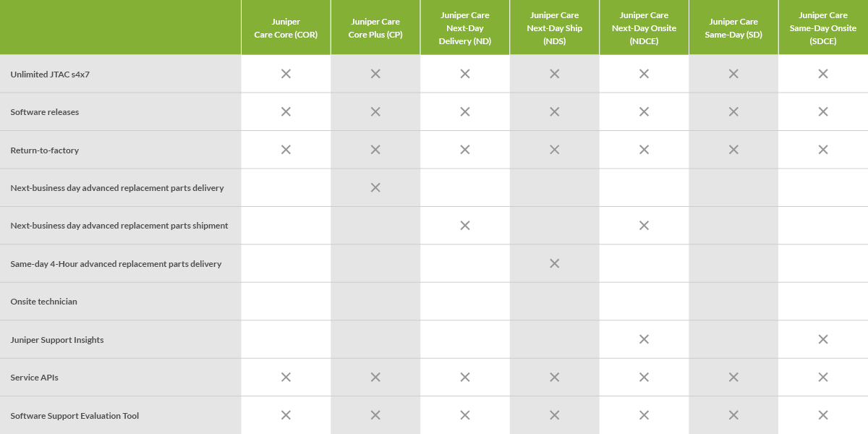Click X mark for Support Insights under Same-Day Onsite (SDCE)
This screenshot has height=434, width=868.
823,339
